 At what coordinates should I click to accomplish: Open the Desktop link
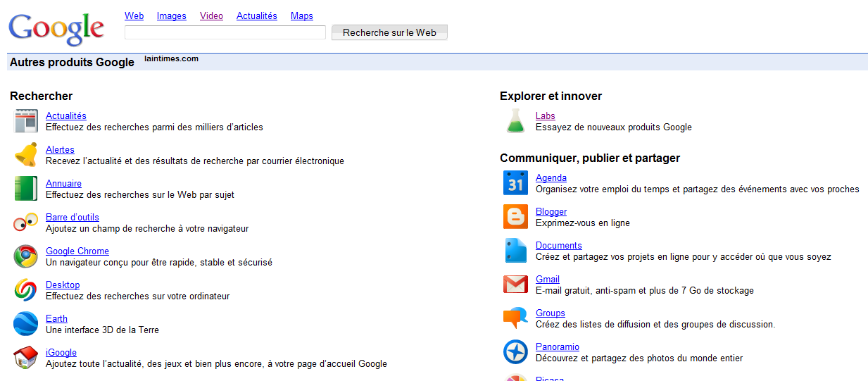tap(63, 285)
